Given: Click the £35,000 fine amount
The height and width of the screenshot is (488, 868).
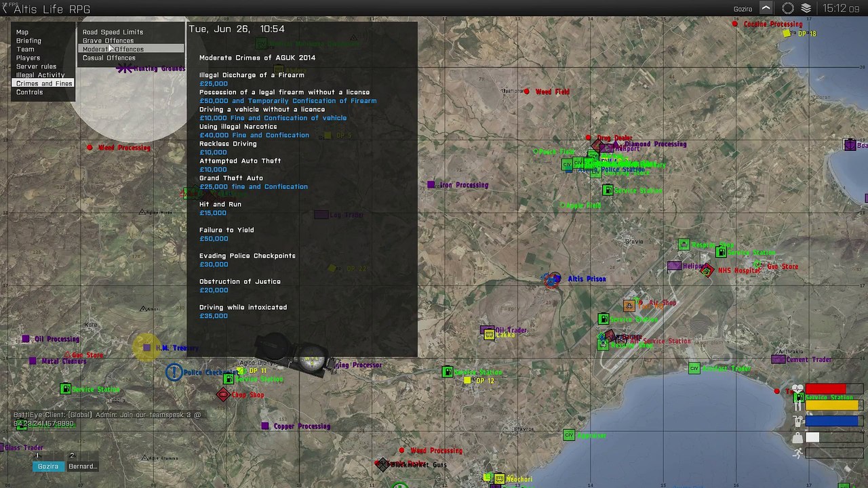Looking at the screenshot, I should coord(214,316).
